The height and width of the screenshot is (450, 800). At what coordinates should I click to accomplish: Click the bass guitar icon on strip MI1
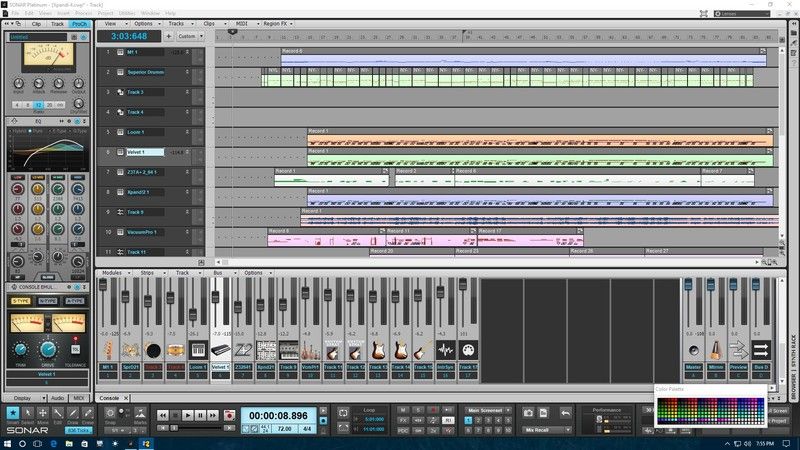coord(108,351)
